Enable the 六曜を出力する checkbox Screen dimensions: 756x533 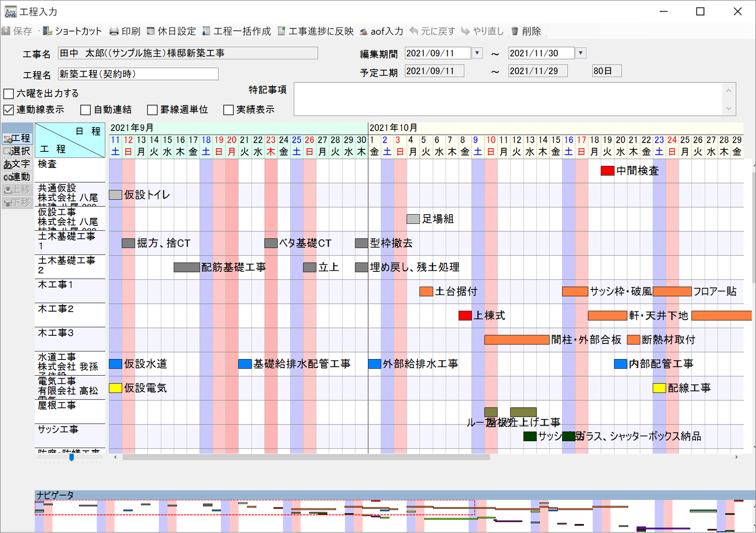[x=8, y=93]
